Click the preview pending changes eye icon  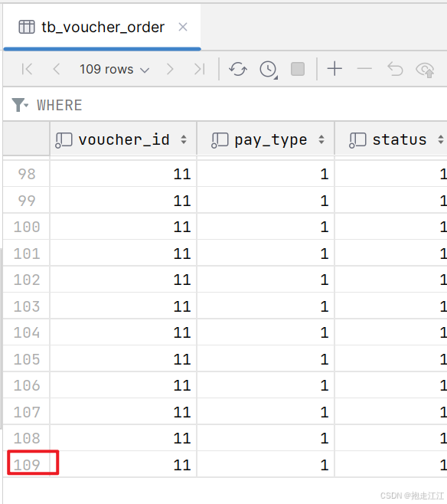425,70
